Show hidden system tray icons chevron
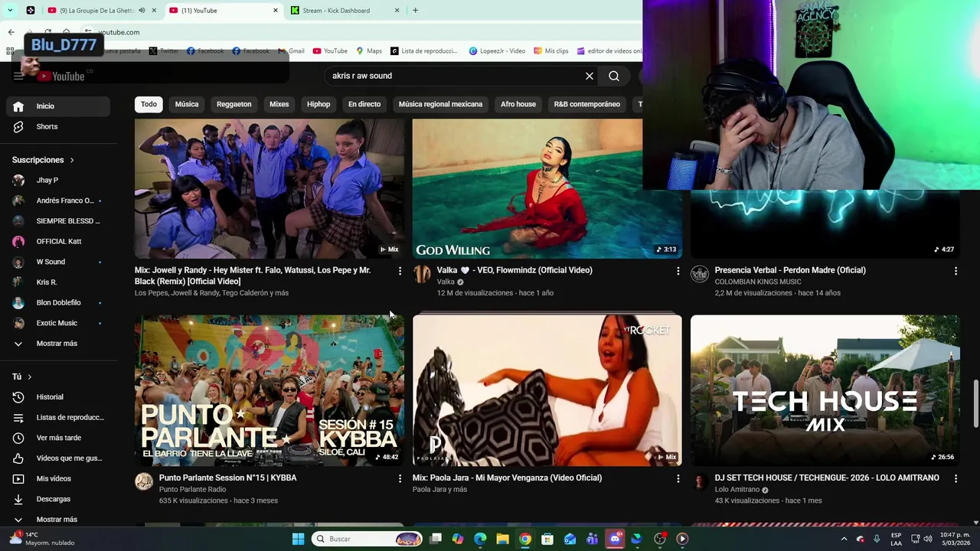 (x=844, y=539)
